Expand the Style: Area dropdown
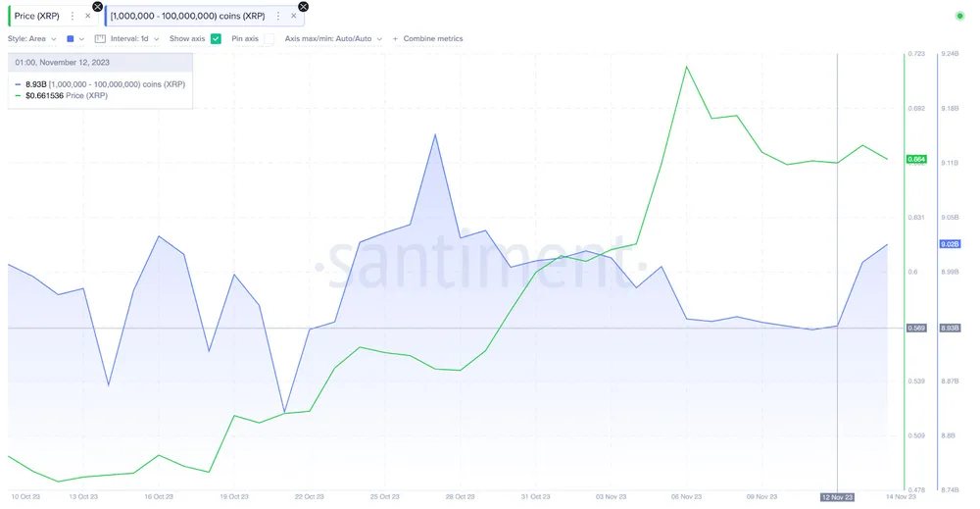This screenshot has width=980, height=509. click(x=31, y=39)
